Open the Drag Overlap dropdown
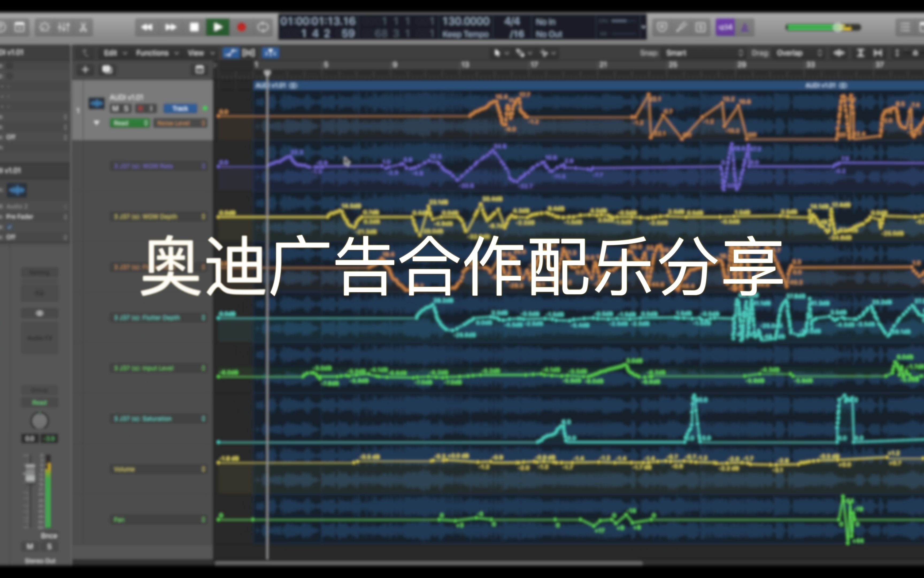The image size is (924, 578). (x=798, y=53)
